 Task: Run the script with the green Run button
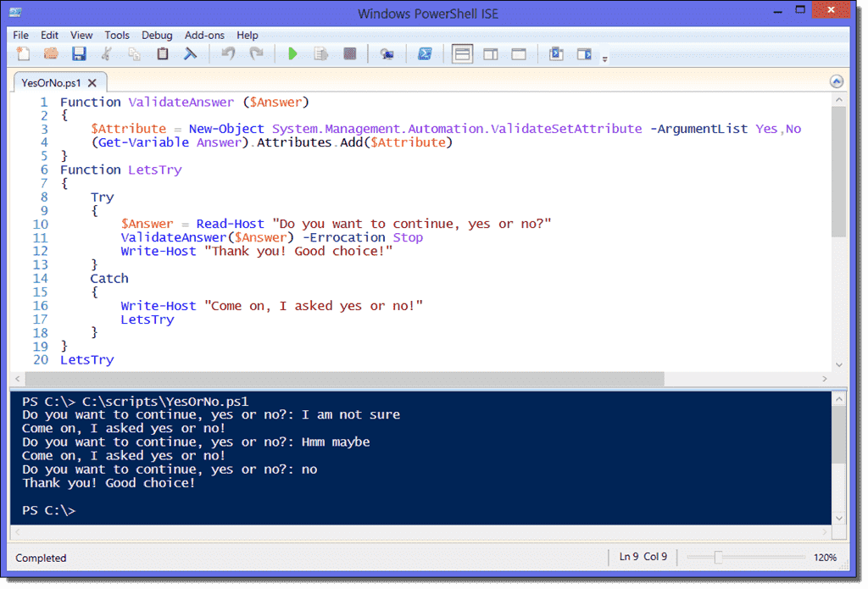292,53
